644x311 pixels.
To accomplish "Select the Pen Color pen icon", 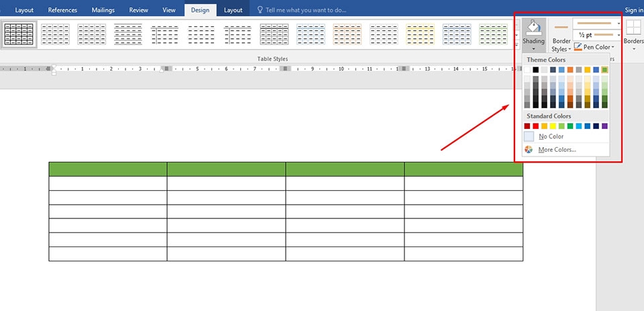I will click(x=578, y=47).
